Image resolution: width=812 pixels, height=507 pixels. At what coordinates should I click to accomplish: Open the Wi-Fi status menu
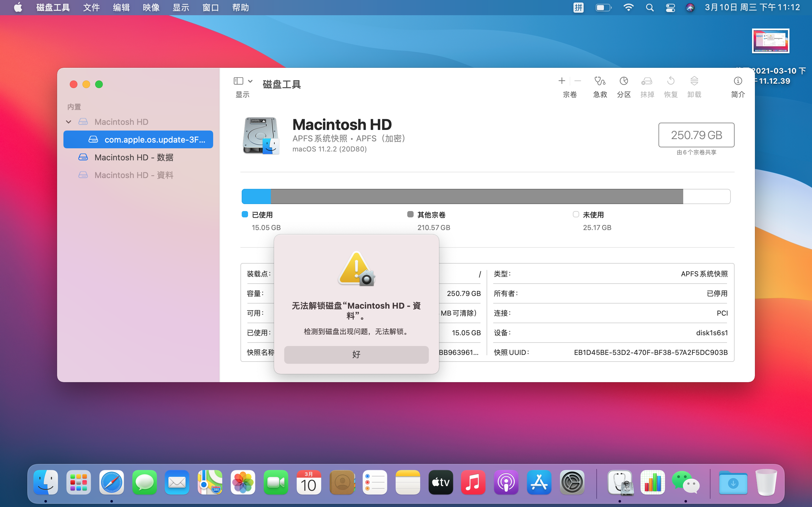[628, 7]
